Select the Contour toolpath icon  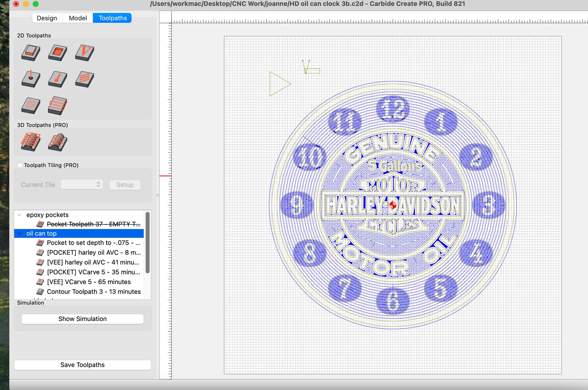pos(31,53)
